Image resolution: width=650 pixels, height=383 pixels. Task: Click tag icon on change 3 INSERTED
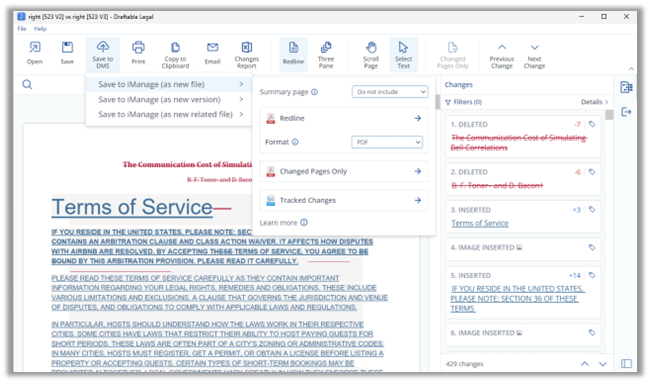[x=592, y=210]
